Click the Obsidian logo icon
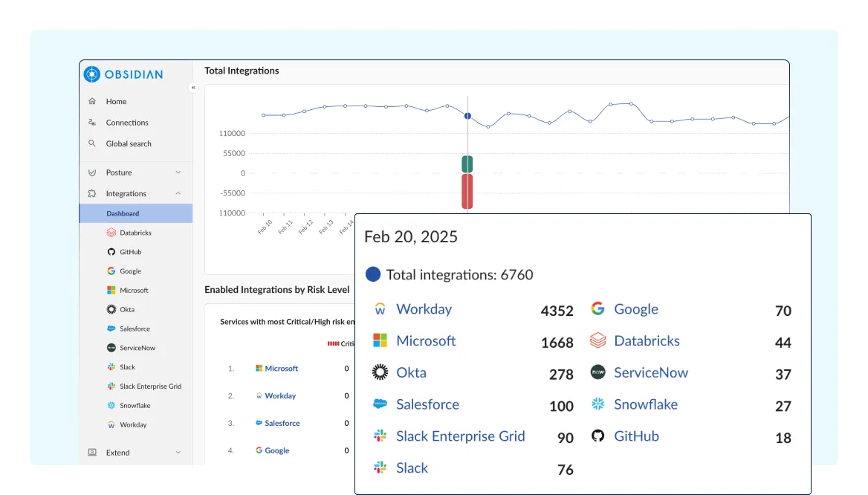 pyautogui.click(x=92, y=74)
